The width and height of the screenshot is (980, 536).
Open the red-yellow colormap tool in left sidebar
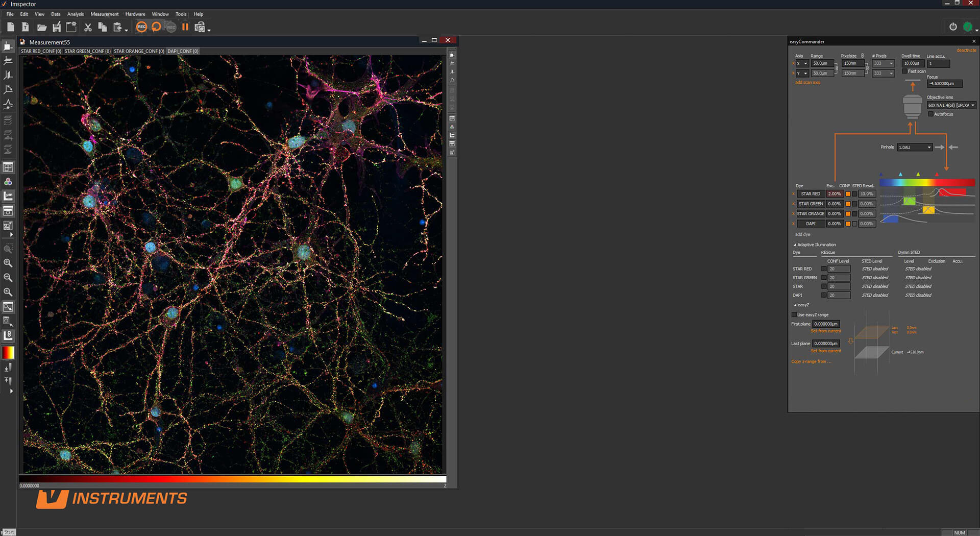pos(8,353)
